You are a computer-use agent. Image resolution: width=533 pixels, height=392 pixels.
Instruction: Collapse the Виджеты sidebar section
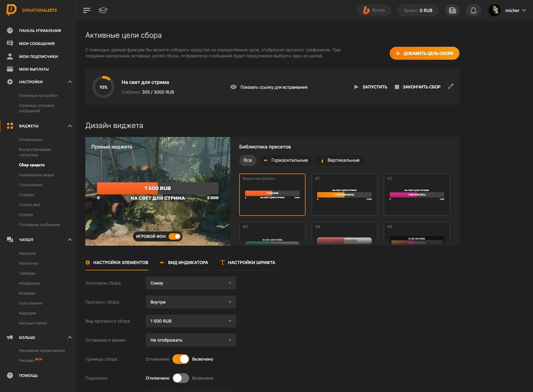click(70, 126)
